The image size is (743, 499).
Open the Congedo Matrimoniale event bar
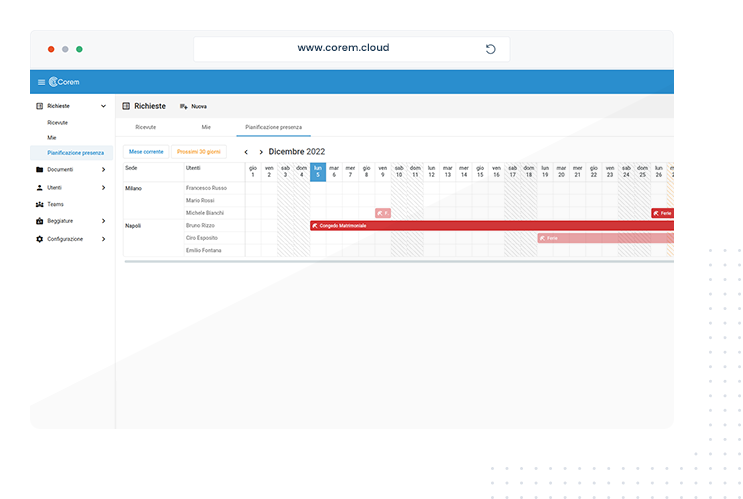pyautogui.click(x=492, y=226)
